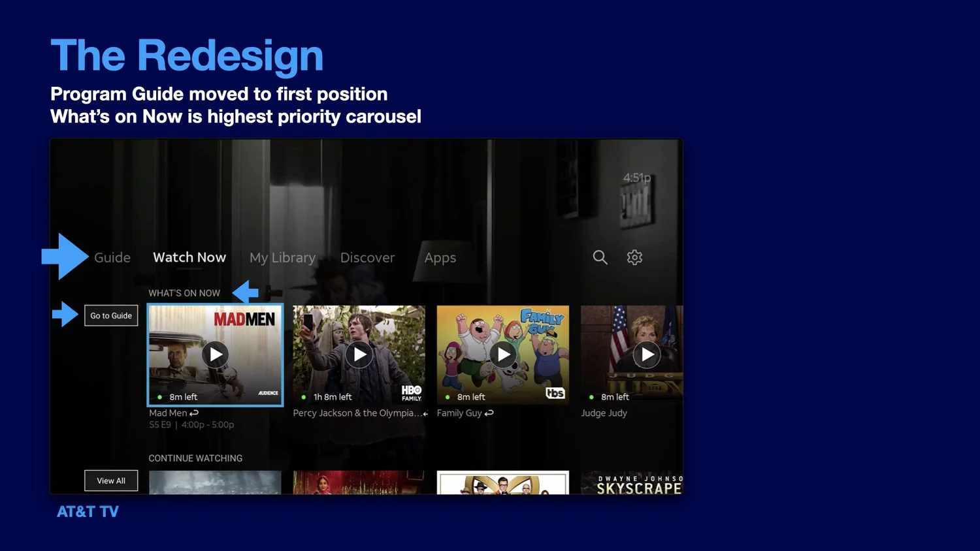Viewport: 980px width, 551px height.
Task: Click the Percy Jackson & the Olympians title
Action: pos(357,413)
